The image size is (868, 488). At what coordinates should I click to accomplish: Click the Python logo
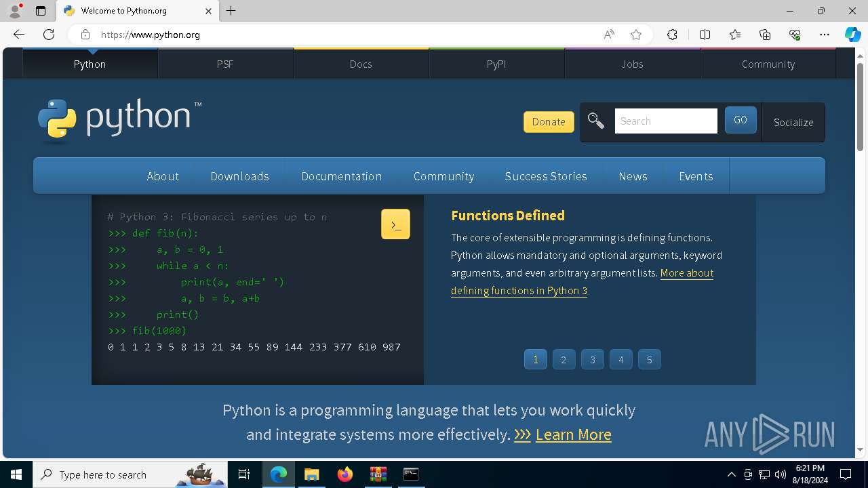pos(120,121)
